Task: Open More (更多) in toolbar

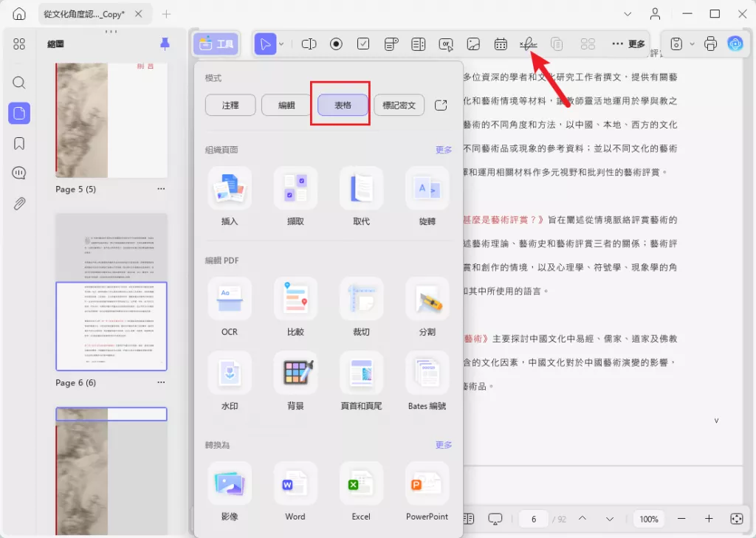Action: (629, 44)
